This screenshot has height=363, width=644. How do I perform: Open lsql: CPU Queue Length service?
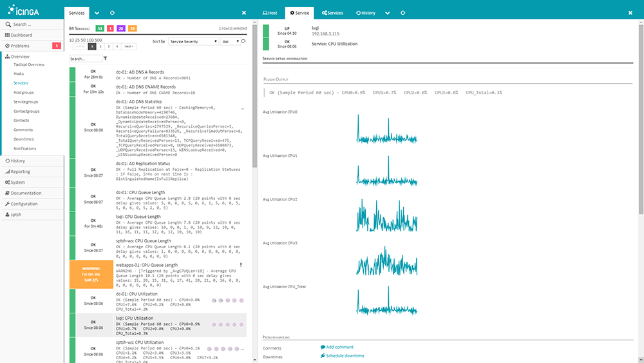[138, 217]
